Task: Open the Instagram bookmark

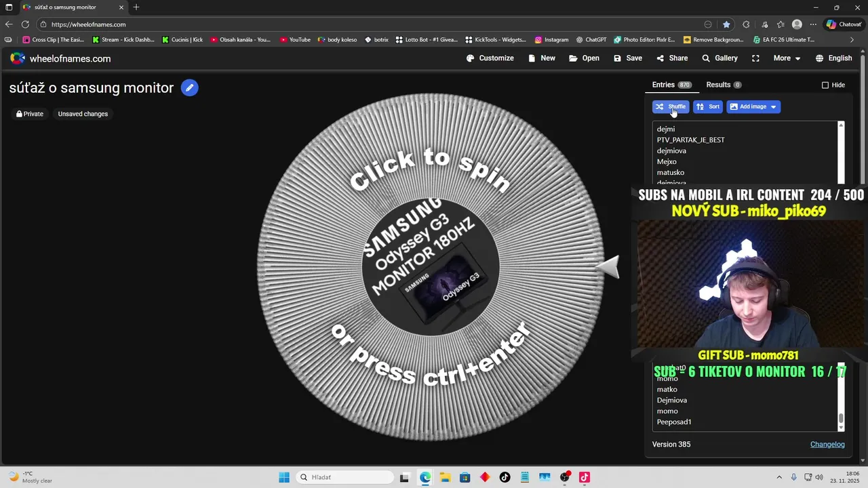Action: click(551, 40)
